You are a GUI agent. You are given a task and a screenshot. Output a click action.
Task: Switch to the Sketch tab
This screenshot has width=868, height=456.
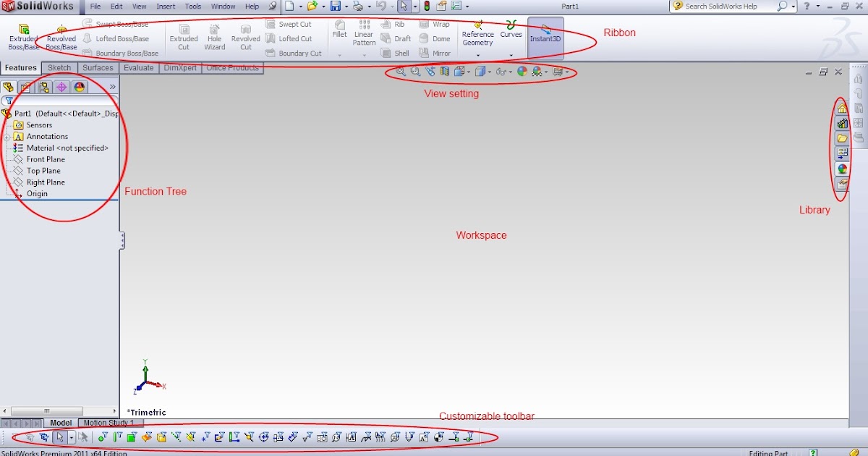click(59, 67)
